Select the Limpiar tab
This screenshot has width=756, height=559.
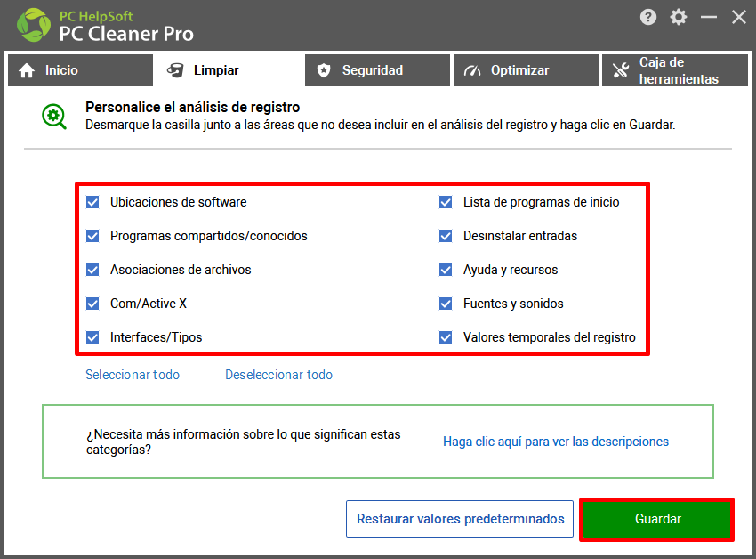[229, 70]
